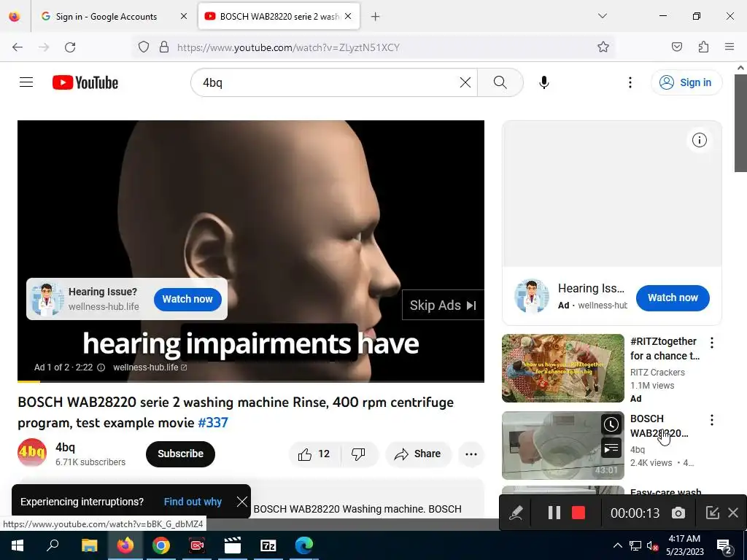Image resolution: width=747 pixels, height=560 pixels.
Task: Switch to Sign in - Google Accounts tab
Action: tap(107, 16)
